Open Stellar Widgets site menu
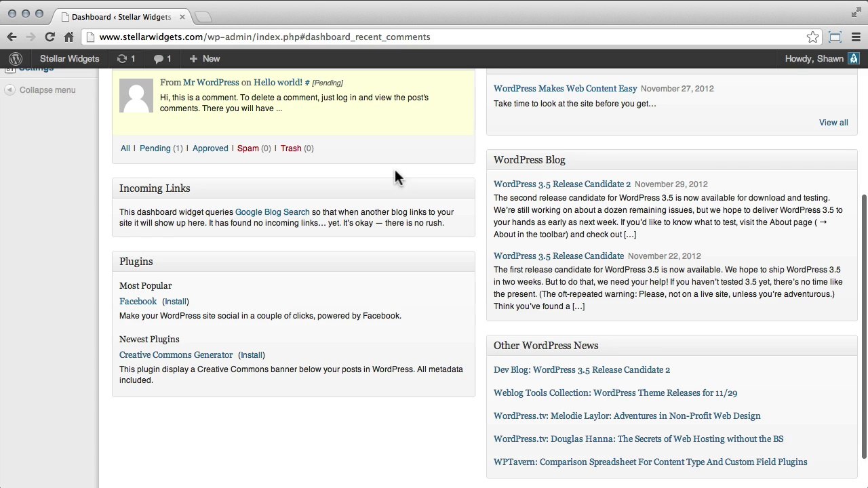This screenshot has height=488, width=868. point(69,59)
